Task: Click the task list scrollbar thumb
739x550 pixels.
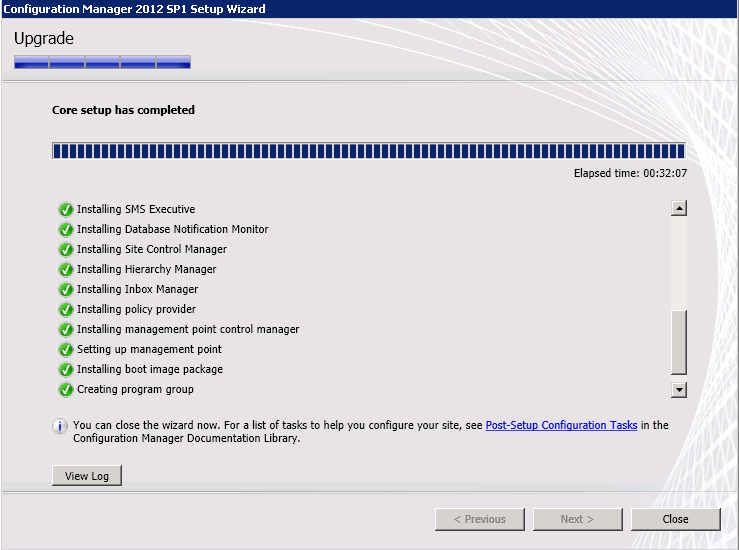Action: (x=679, y=341)
